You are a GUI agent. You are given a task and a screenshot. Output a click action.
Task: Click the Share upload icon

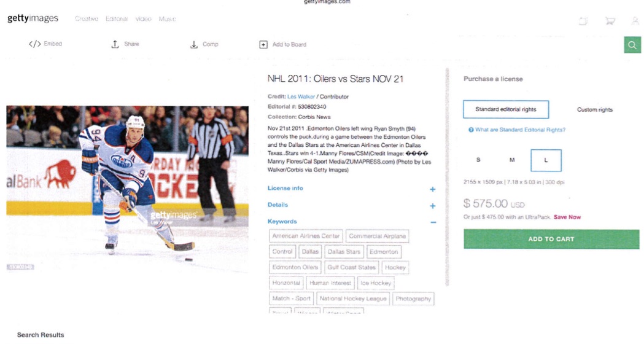point(115,44)
